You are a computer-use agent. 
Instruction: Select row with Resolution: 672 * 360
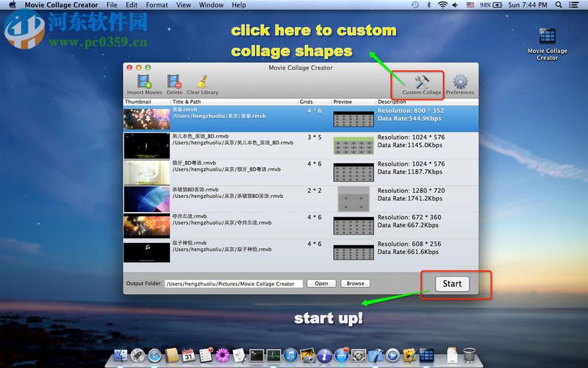301,226
